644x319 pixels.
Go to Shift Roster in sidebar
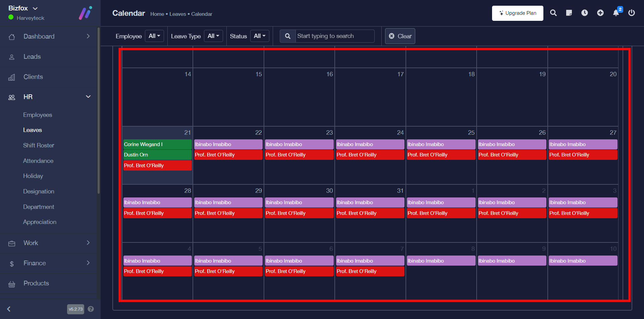pos(39,145)
